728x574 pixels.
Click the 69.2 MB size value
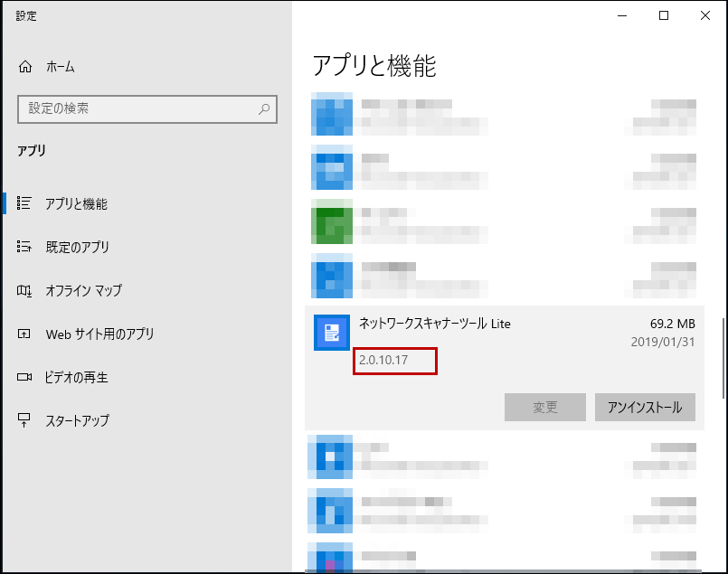pos(672,324)
